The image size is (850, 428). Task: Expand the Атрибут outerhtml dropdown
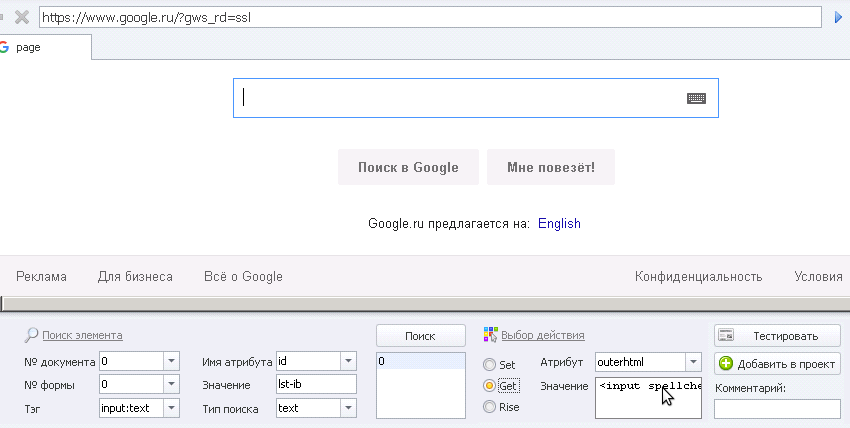[x=692, y=361]
